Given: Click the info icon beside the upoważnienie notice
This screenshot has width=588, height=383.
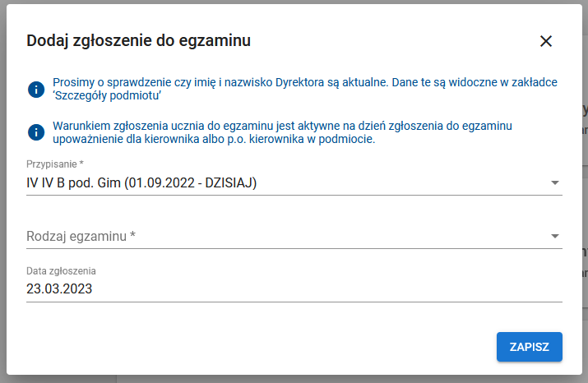Looking at the screenshot, I should pos(36,132).
